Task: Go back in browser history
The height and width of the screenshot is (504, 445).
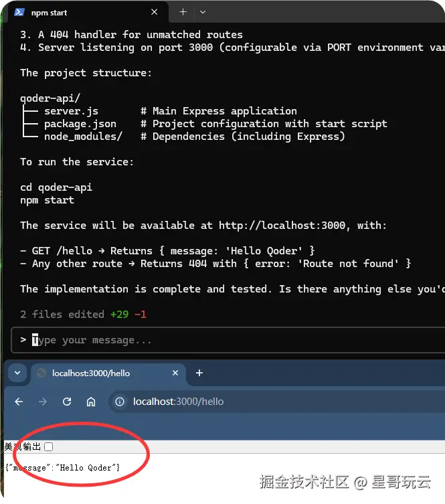Action: point(19,402)
